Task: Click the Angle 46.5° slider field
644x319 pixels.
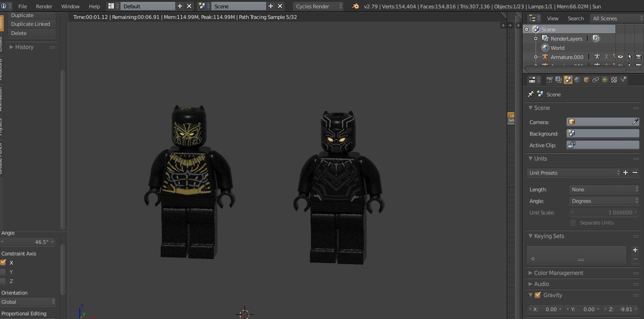Action: [28, 242]
